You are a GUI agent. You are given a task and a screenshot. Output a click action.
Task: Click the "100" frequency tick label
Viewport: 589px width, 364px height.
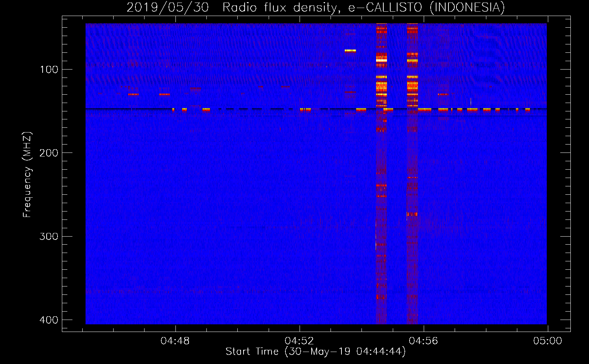tap(49, 70)
